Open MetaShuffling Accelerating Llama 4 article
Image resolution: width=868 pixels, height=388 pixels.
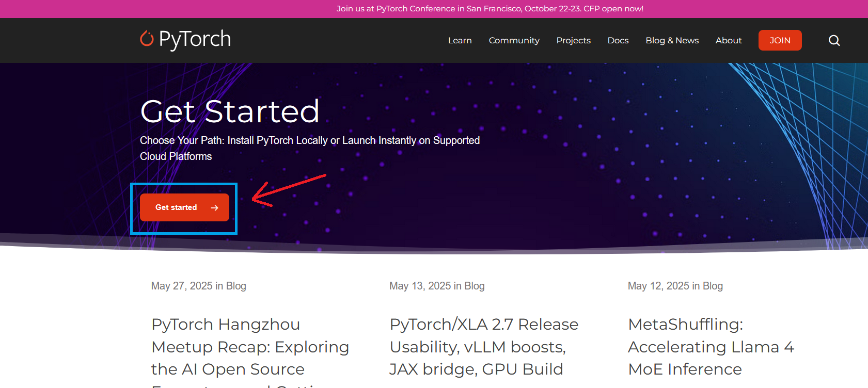pos(711,347)
